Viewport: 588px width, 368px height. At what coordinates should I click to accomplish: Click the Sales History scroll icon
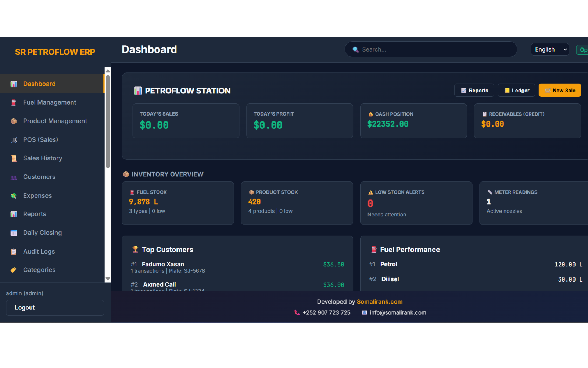point(14,158)
